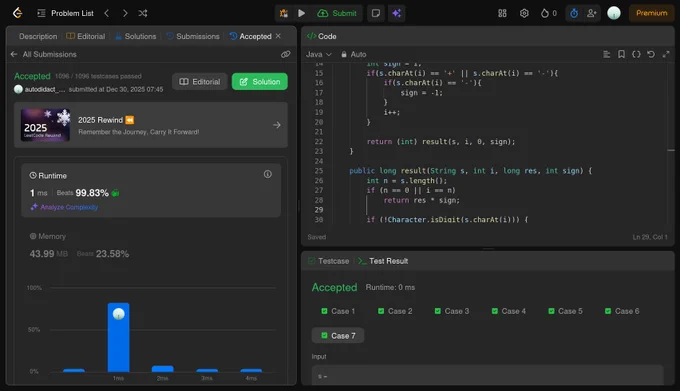Click the Editorial button under Accepted
This screenshot has width=680, height=391.
(x=199, y=81)
